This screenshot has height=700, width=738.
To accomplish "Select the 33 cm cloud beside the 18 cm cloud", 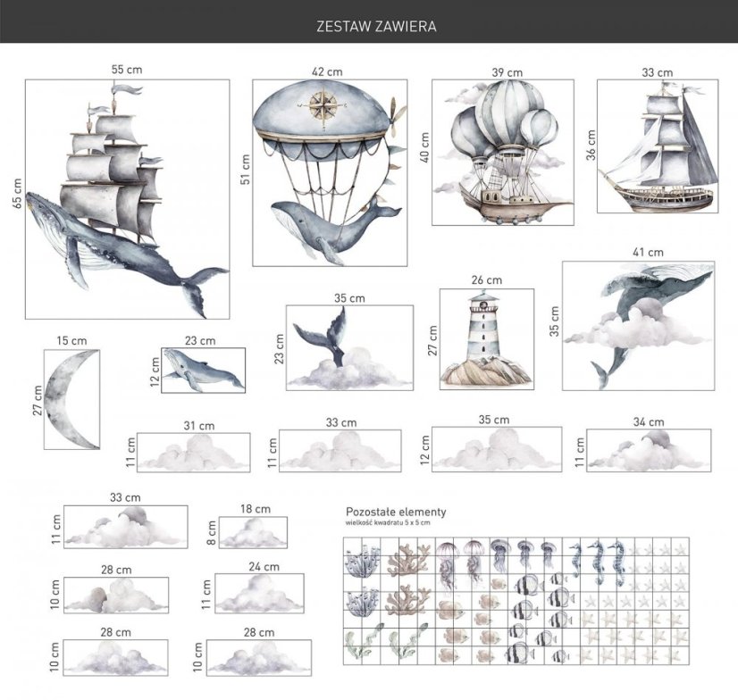I will point(125,528).
